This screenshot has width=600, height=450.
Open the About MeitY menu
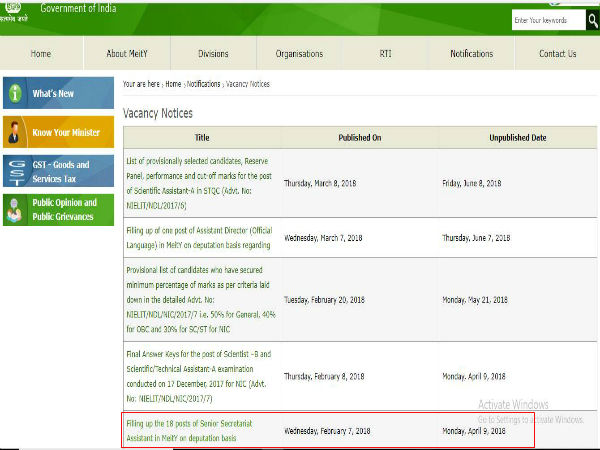click(x=127, y=54)
